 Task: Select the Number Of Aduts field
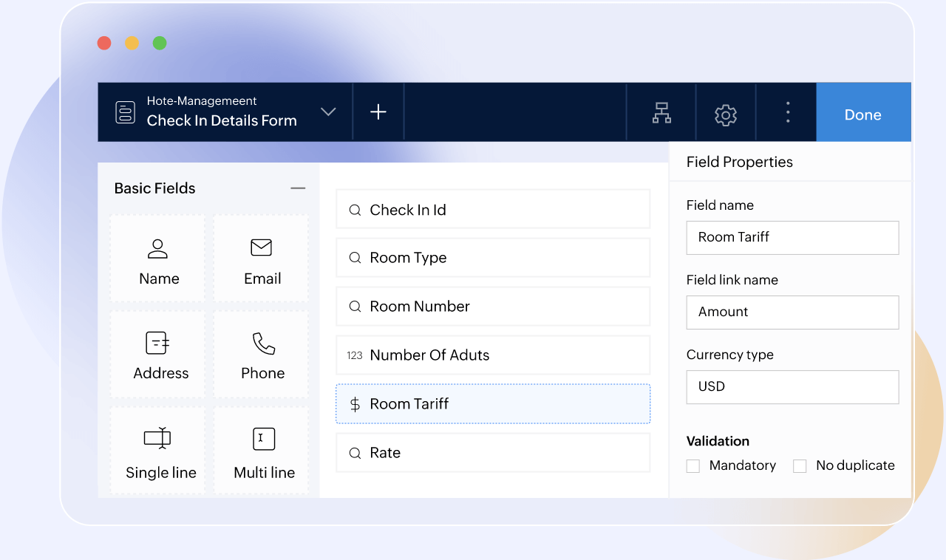[492, 355]
